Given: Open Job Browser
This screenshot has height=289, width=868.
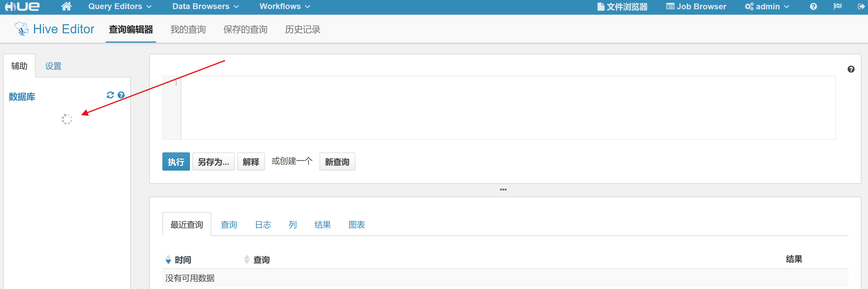Looking at the screenshot, I should click(x=696, y=6).
